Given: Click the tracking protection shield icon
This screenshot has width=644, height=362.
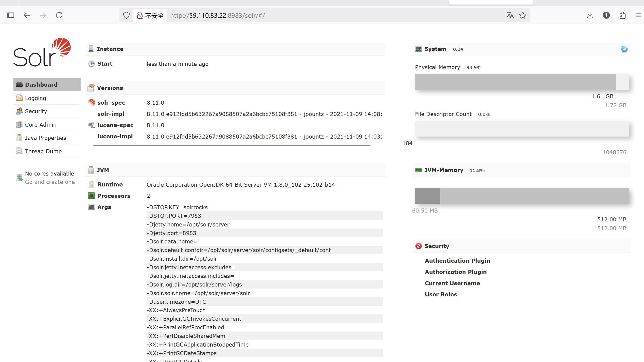Looking at the screenshot, I should [x=126, y=15].
